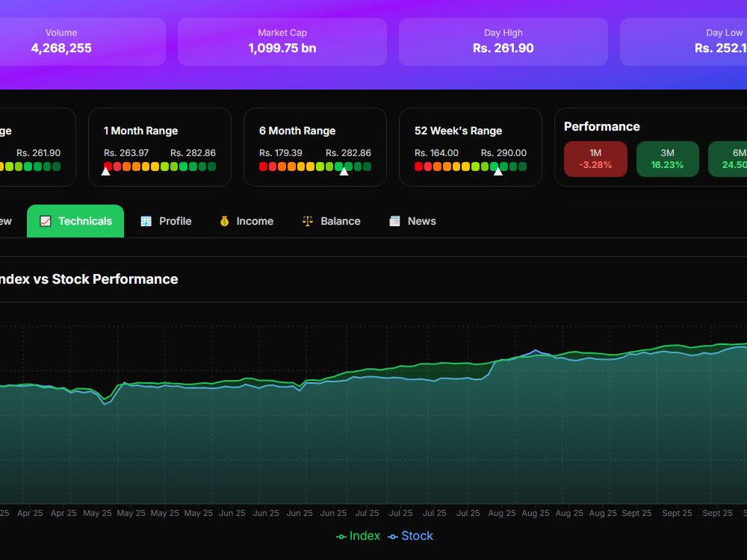Select the 1M performance badge
This screenshot has height=560, width=747.
tap(595, 159)
